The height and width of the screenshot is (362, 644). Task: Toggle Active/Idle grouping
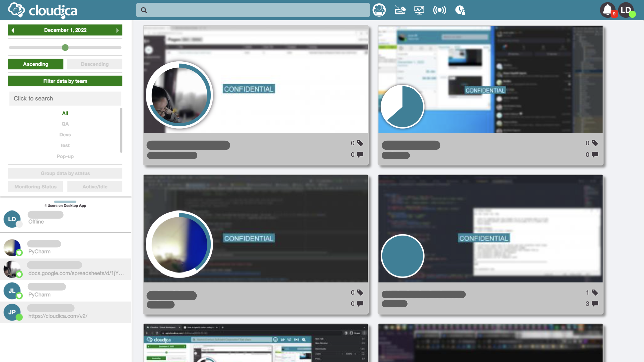(95, 187)
